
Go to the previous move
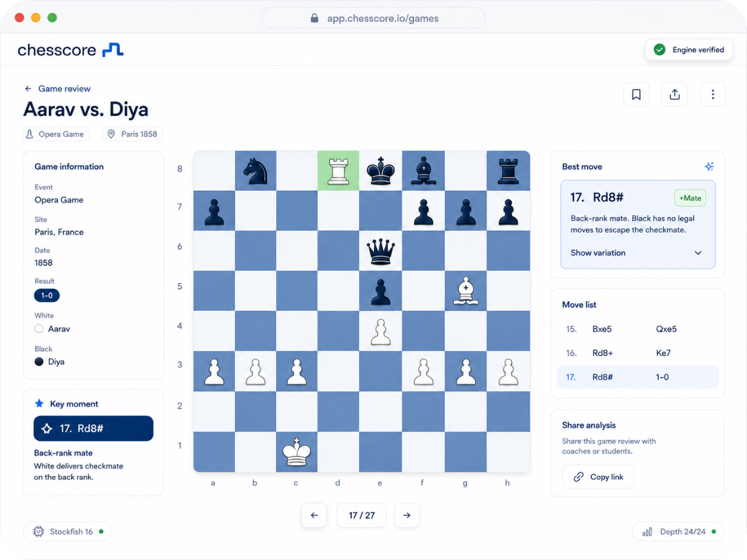(315, 515)
